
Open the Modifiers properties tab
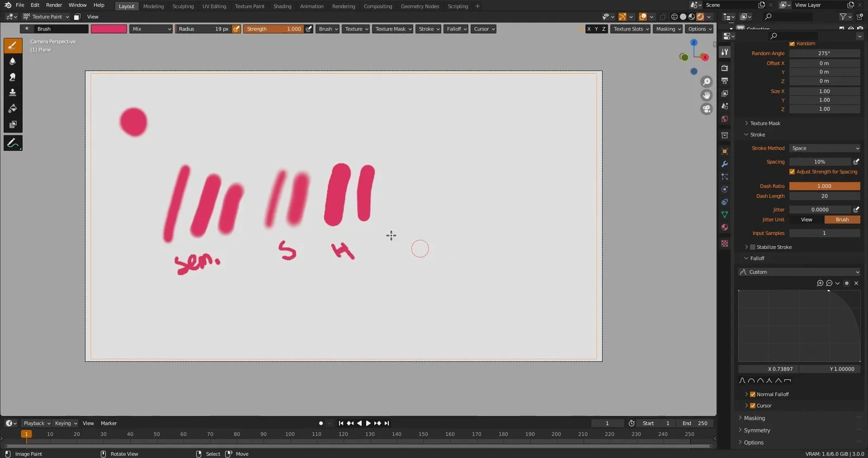[725, 164]
